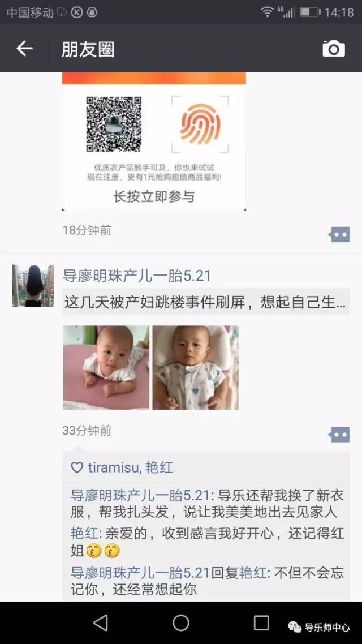The image size is (362, 644).
Task: Open poster name 导廖明珠产儿一胎5.21
Action: (136, 276)
